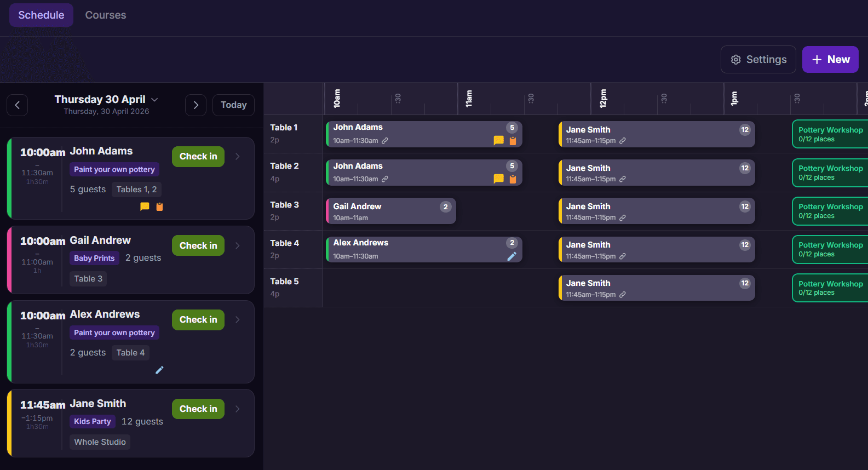Screen dimensions: 868x470
Task: Click link icon in Table 3 Jane Smith block
Action: pos(623,217)
